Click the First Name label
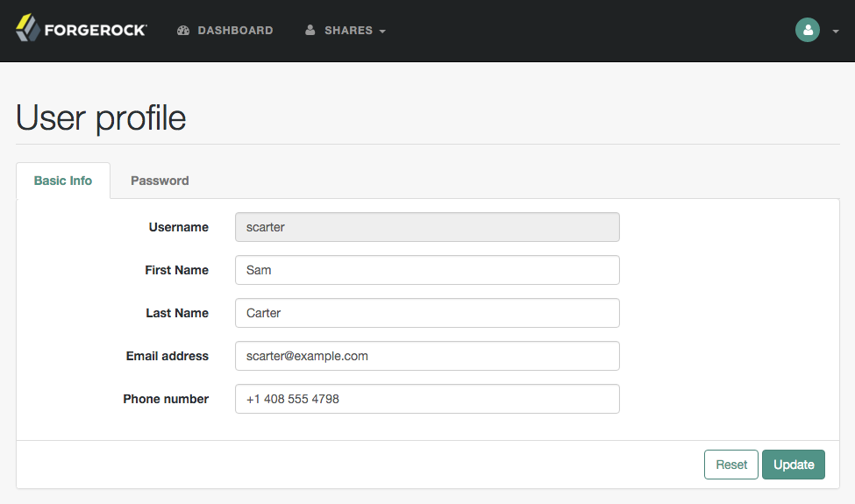This screenshot has width=855, height=504. (176, 270)
